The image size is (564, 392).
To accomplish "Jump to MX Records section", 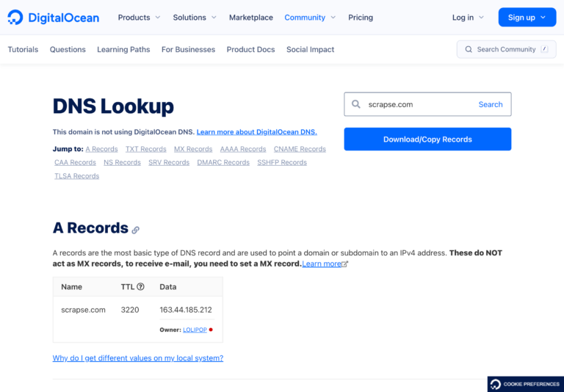I will coord(193,149).
